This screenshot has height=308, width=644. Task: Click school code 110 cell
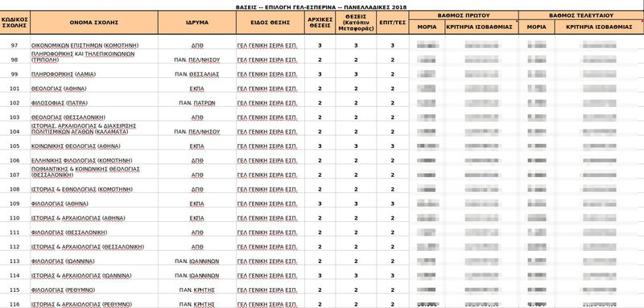point(14,218)
